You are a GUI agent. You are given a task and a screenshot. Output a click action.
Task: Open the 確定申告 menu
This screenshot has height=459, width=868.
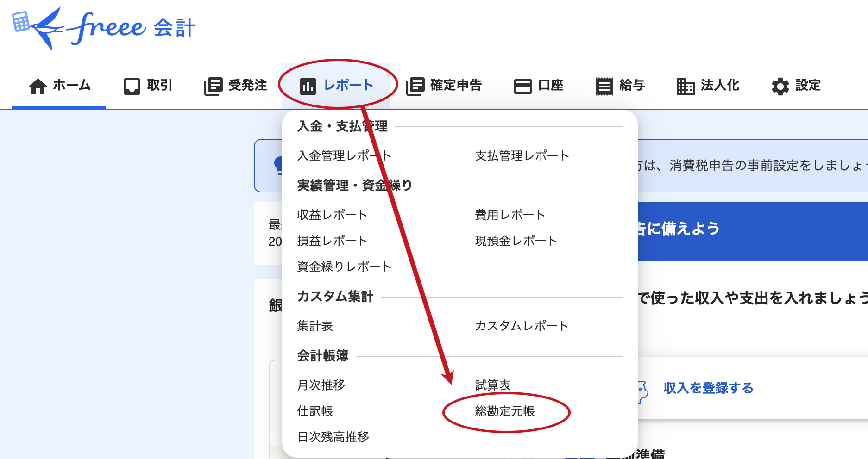pyautogui.click(x=444, y=86)
